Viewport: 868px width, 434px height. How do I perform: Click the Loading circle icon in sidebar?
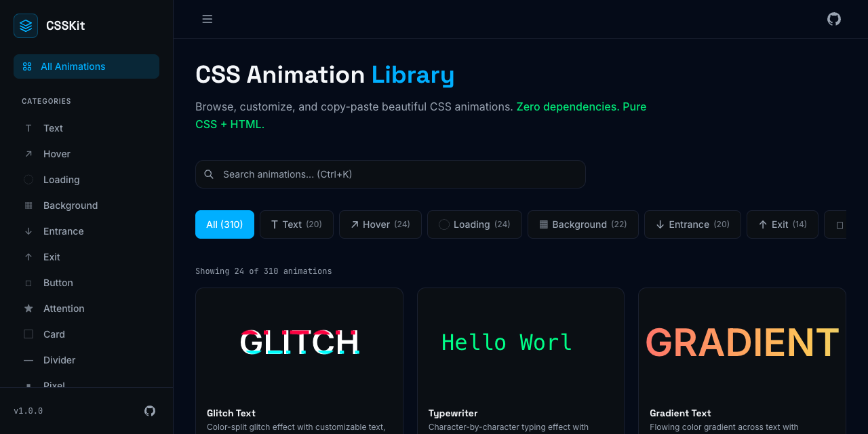[28, 180]
